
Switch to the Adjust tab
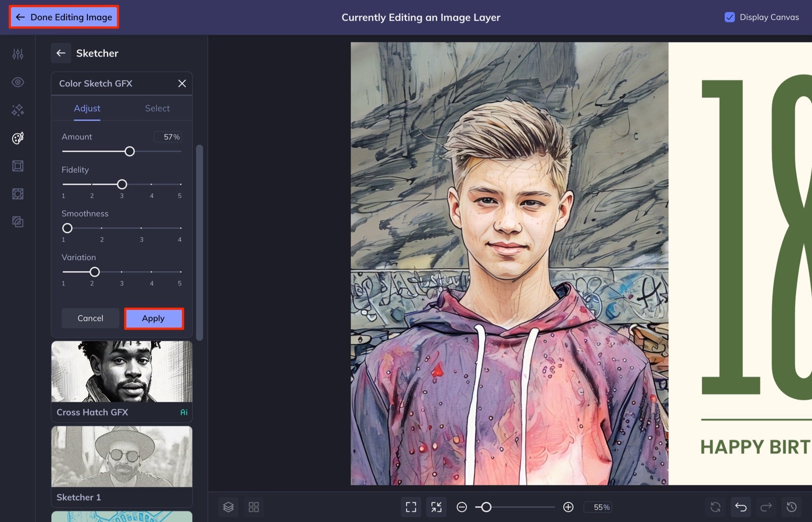click(x=87, y=108)
